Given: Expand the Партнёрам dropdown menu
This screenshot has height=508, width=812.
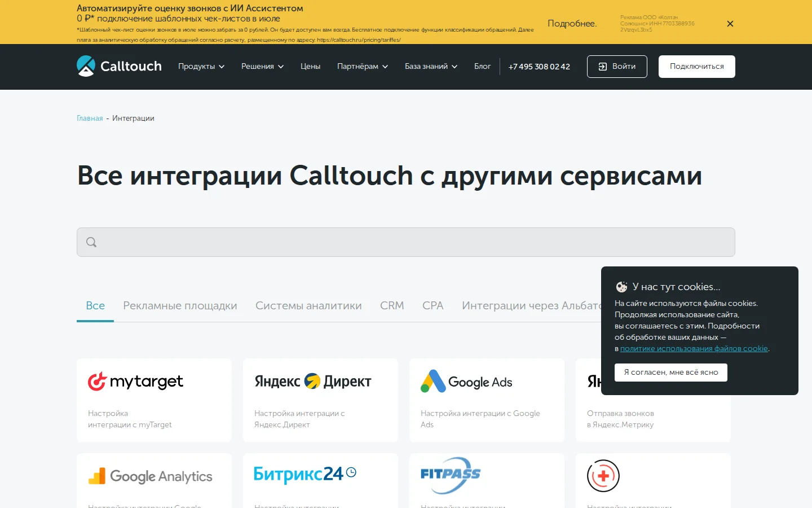Looking at the screenshot, I should [363, 67].
